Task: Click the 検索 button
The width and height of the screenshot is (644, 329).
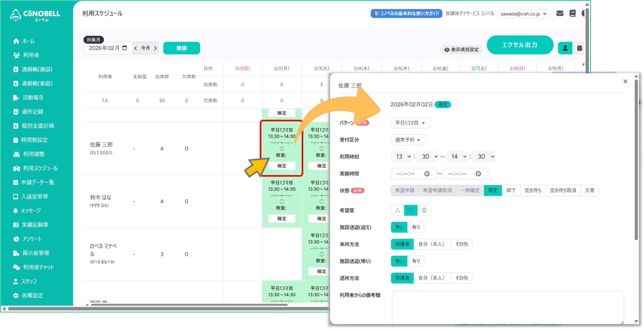Action: point(181,48)
